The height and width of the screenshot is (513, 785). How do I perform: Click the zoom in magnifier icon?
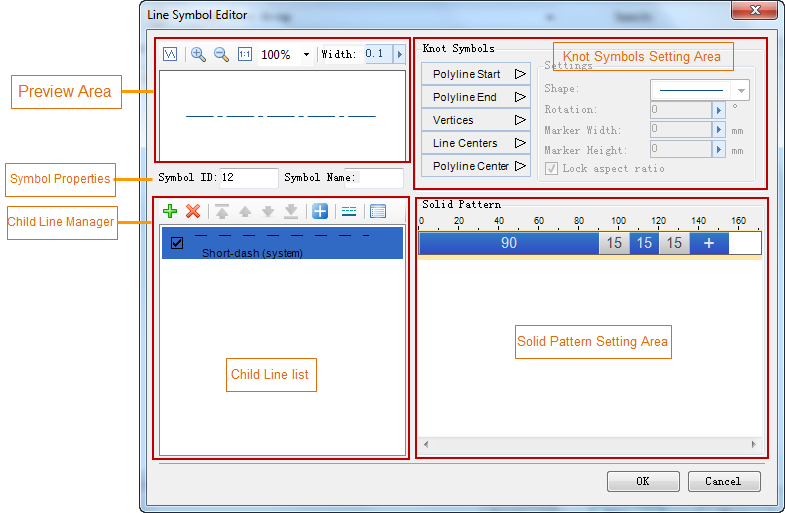(x=198, y=55)
